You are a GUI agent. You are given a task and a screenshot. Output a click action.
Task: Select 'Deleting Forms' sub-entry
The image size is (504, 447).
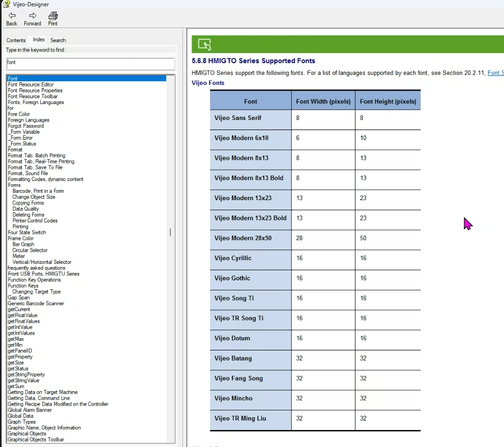tap(28, 215)
